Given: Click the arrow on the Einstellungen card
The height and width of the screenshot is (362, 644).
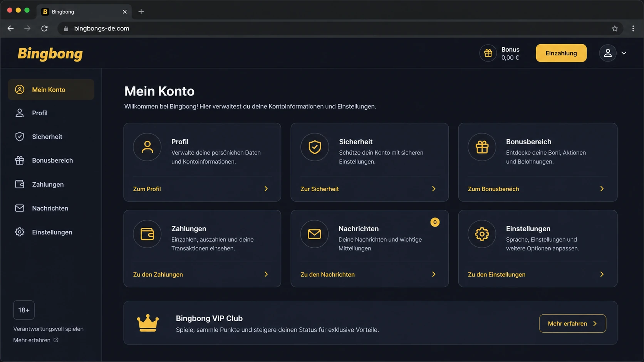Looking at the screenshot, I should [x=602, y=274].
